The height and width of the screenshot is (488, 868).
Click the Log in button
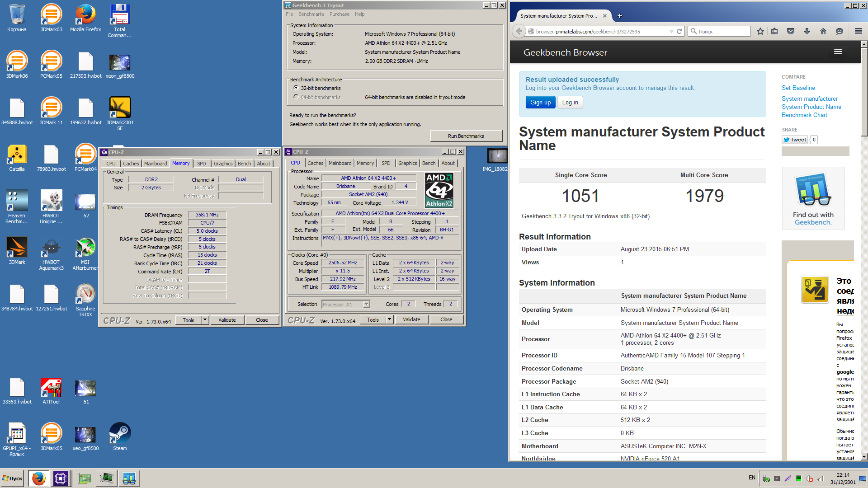point(570,102)
